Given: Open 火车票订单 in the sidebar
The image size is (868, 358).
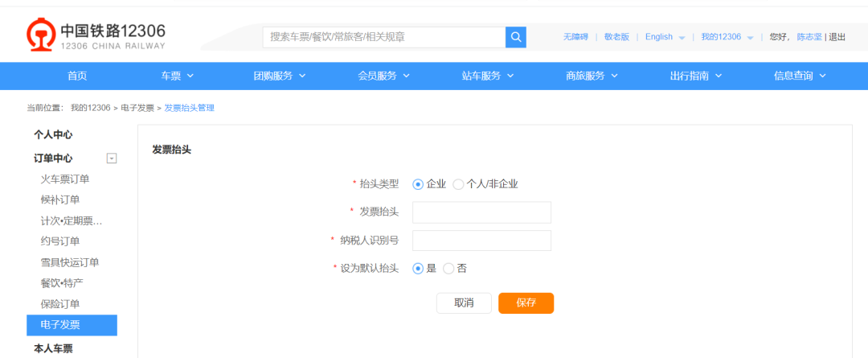Looking at the screenshot, I should tap(65, 179).
